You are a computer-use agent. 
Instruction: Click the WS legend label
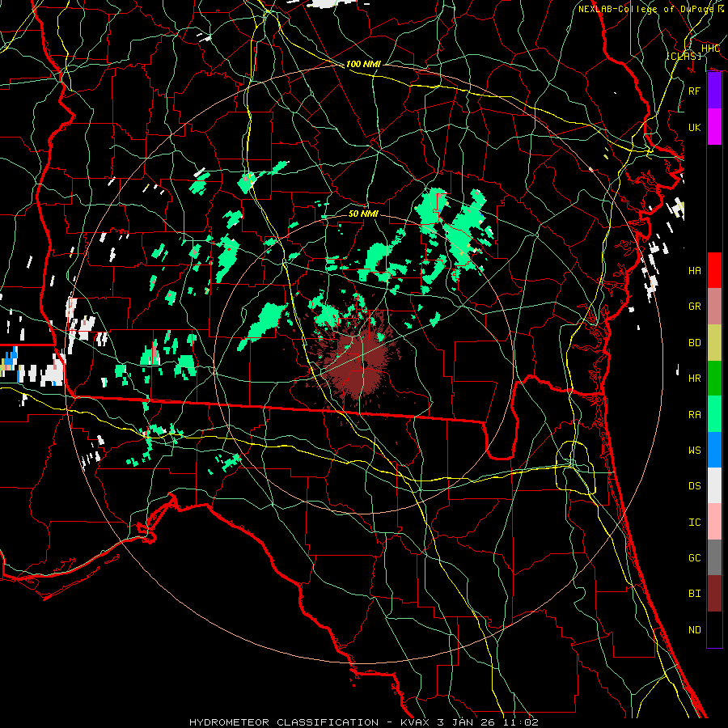click(x=694, y=451)
